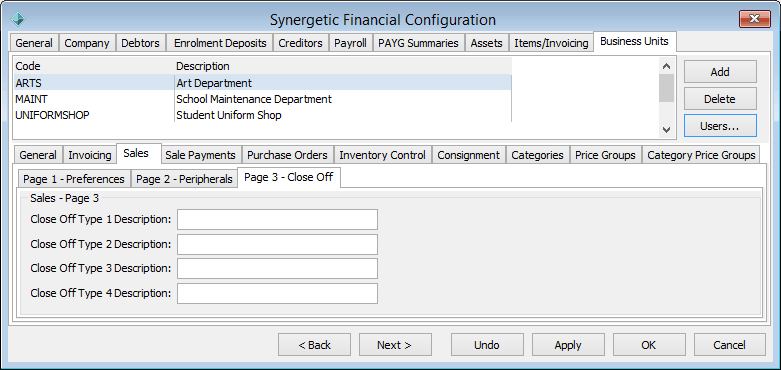Click the Art Department description cell
The height and width of the screenshot is (370, 781).
pos(214,83)
